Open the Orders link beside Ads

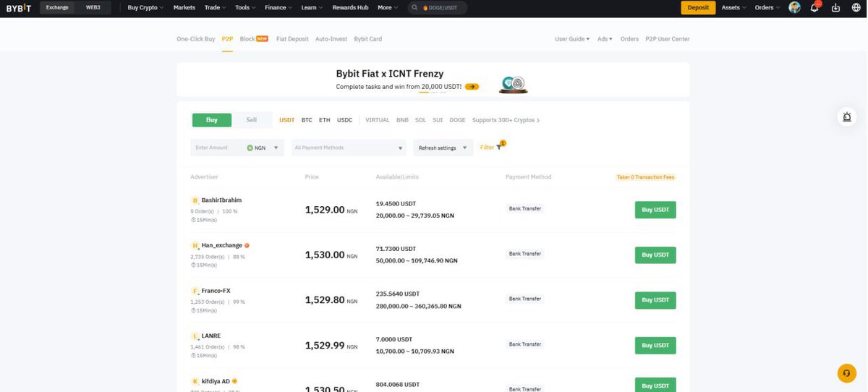629,39
